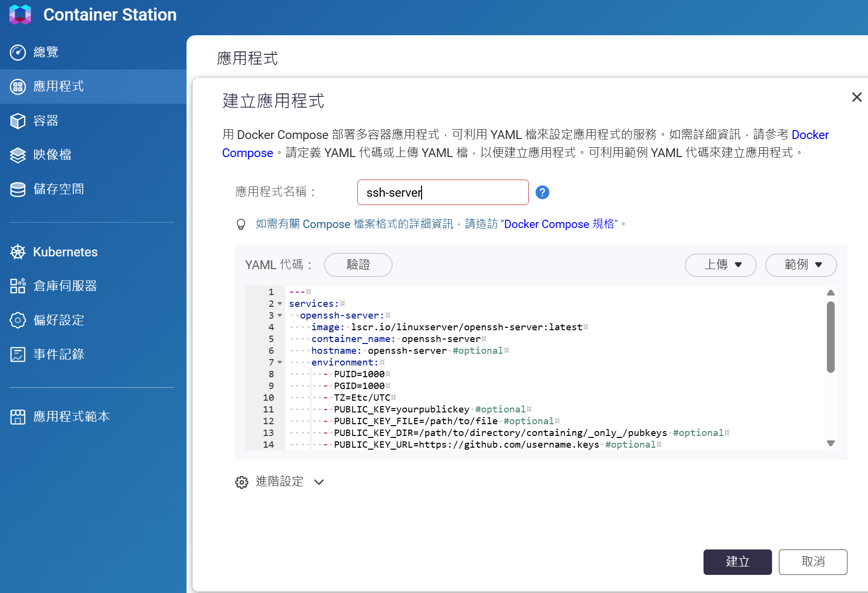Click the blue help question mark icon
The image size is (868, 593).
542,192
